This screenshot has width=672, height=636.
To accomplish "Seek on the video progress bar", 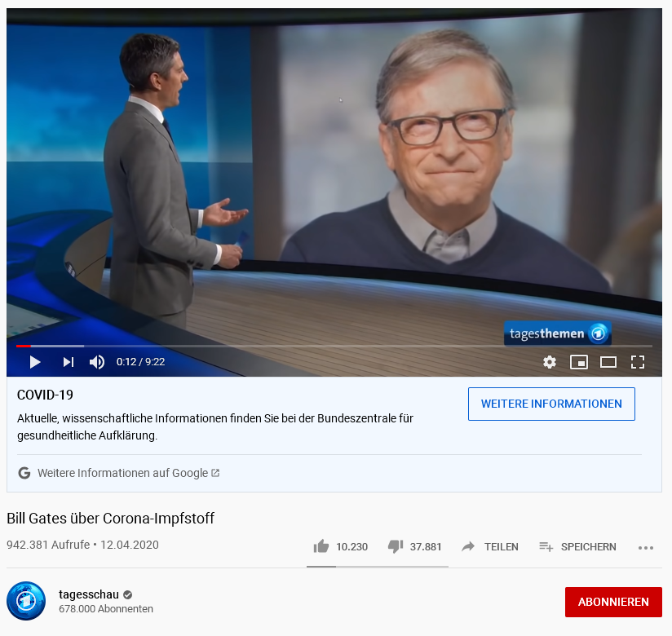I will [x=334, y=346].
